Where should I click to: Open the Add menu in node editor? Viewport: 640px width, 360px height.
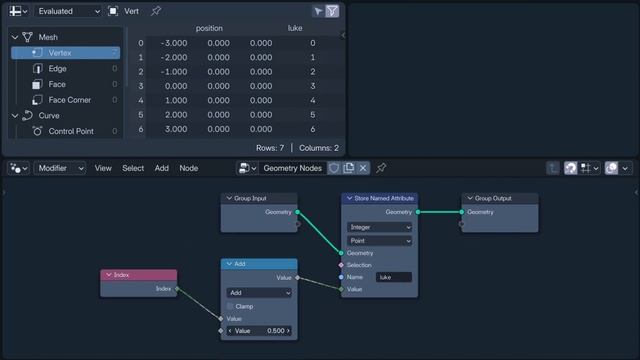(x=162, y=168)
